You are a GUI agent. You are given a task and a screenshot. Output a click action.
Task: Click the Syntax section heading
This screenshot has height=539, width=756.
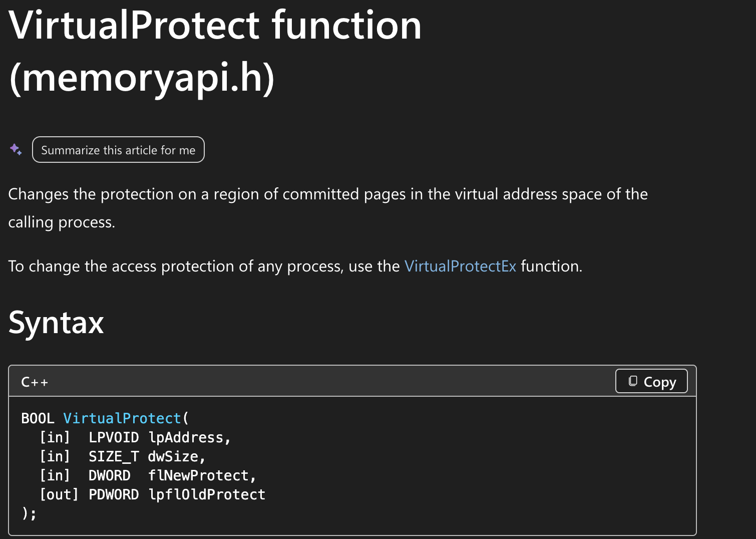click(x=56, y=322)
